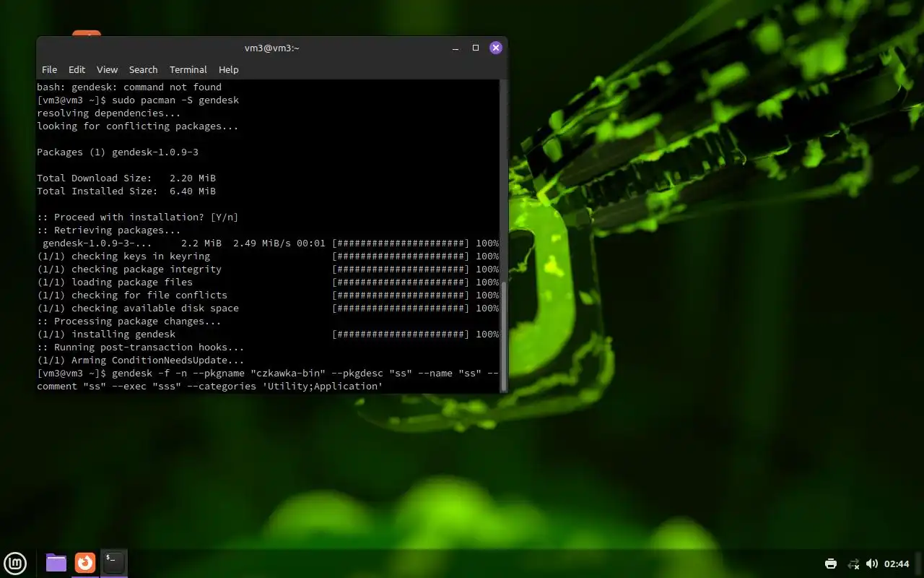Click the Terminal vertical scrollbar handle
This screenshot has width=924, height=578.
click(x=503, y=336)
